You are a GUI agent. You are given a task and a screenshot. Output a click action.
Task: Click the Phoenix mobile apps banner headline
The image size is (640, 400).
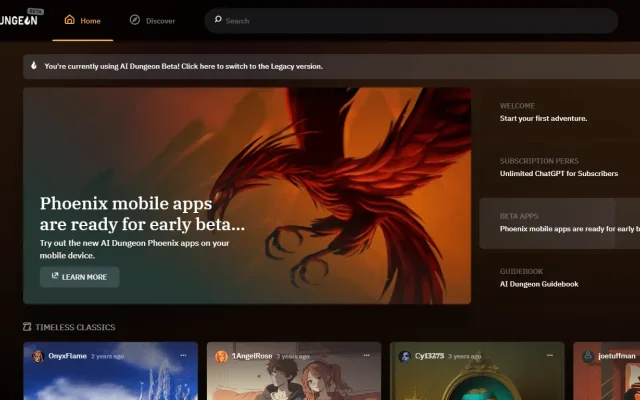pos(142,213)
